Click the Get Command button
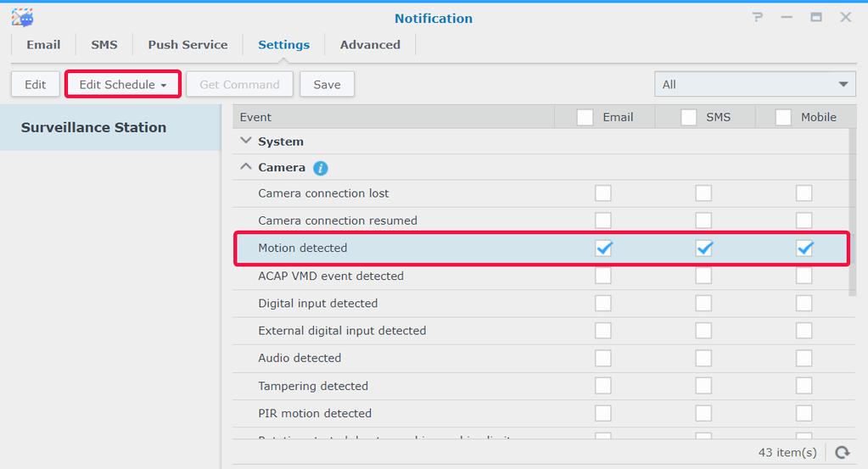 coord(239,85)
